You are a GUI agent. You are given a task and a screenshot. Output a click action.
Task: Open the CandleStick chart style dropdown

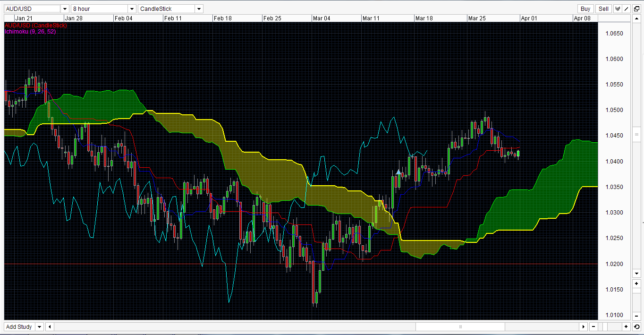(199, 9)
